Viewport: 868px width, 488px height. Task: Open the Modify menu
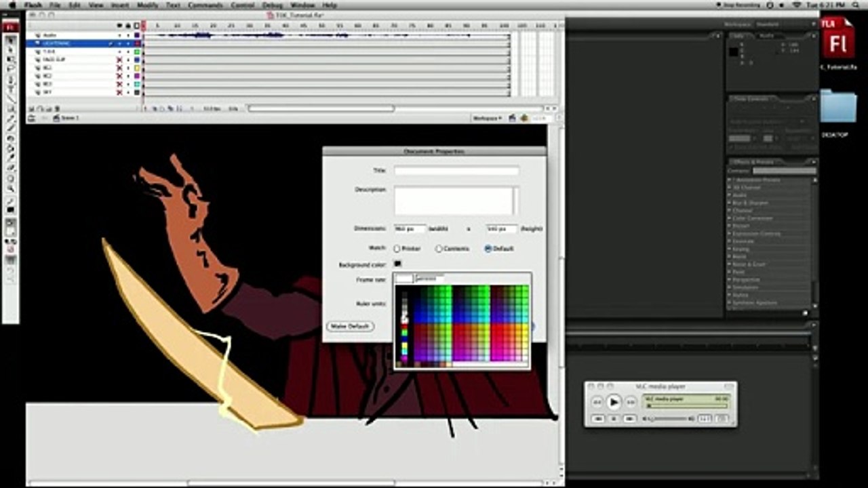click(148, 5)
